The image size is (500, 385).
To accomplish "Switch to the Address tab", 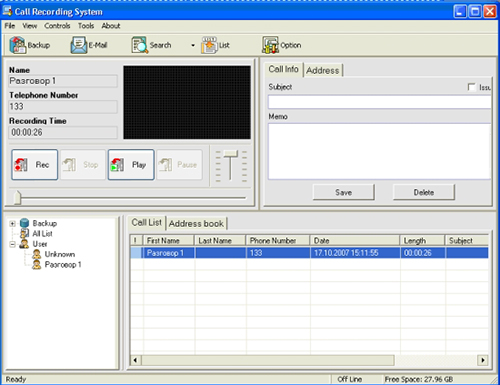I will point(323,70).
